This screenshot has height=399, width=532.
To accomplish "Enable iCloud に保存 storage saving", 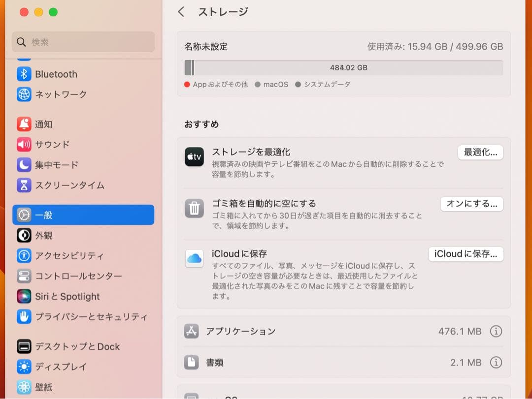I will point(465,254).
